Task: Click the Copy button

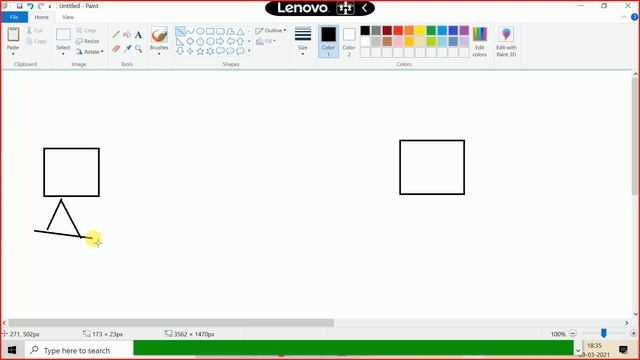Action: (x=36, y=41)
